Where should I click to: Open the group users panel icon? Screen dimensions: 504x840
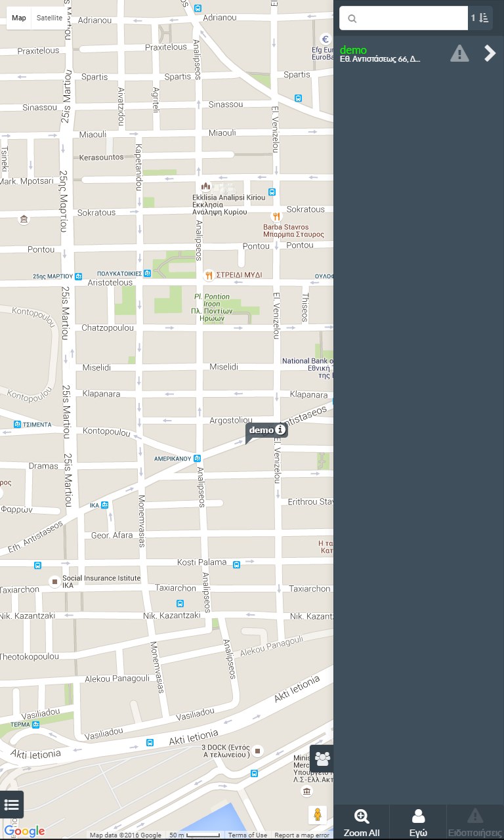(x=322, y=759)
